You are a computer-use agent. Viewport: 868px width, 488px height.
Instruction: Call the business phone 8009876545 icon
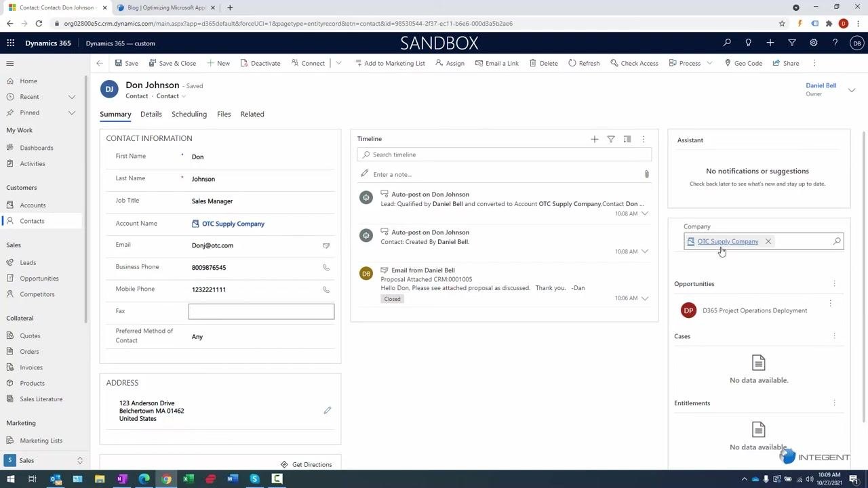pos(326,268)
